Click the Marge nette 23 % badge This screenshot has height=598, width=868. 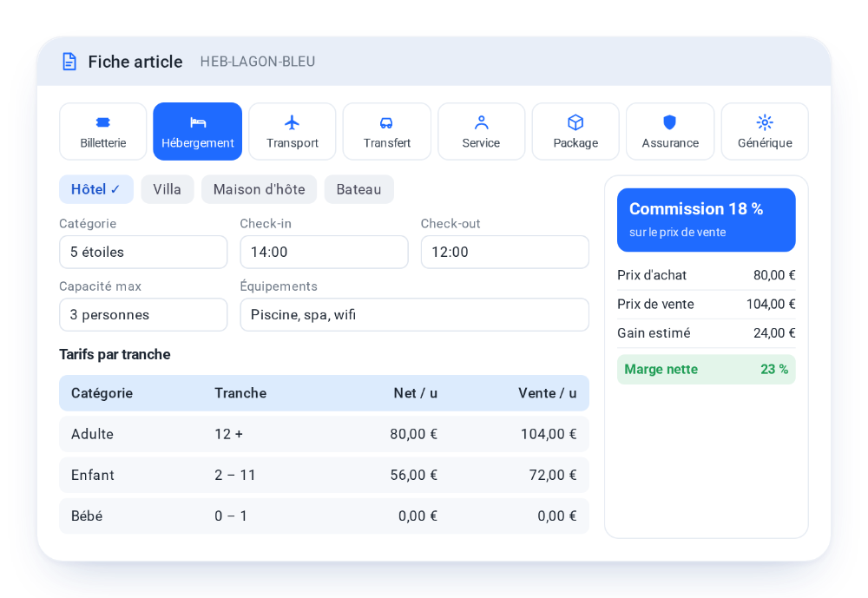coord(707,370)
